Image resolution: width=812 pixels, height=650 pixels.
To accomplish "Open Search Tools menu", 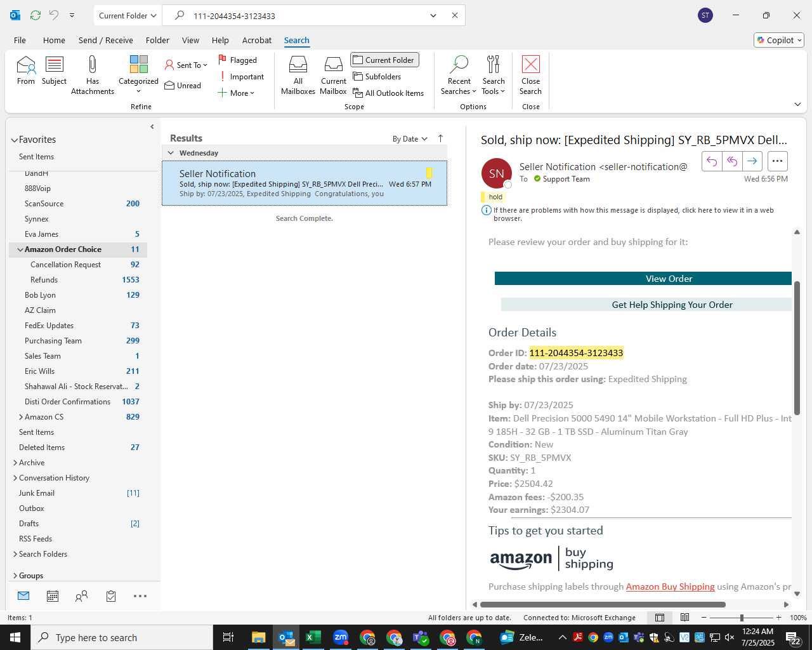I will point(494,75).
